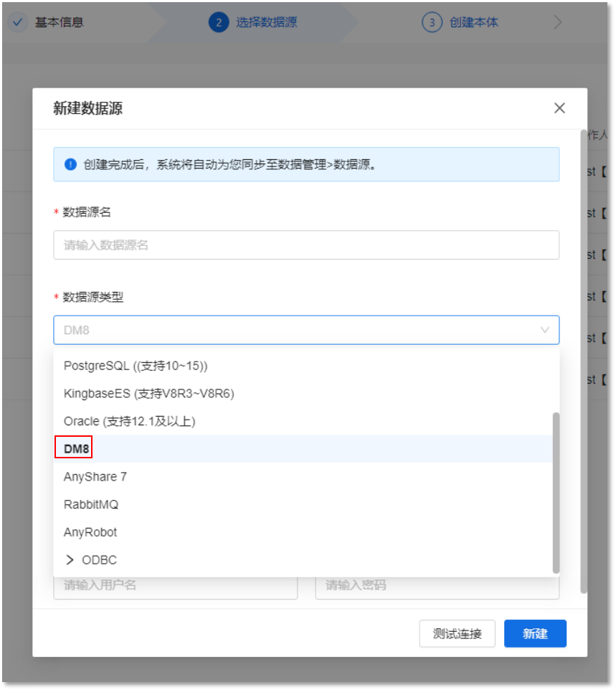The width and height of the screenshot is (616, 690).
Task: Click the checkmark icon of 基本信息
Action: pos(18,22)
